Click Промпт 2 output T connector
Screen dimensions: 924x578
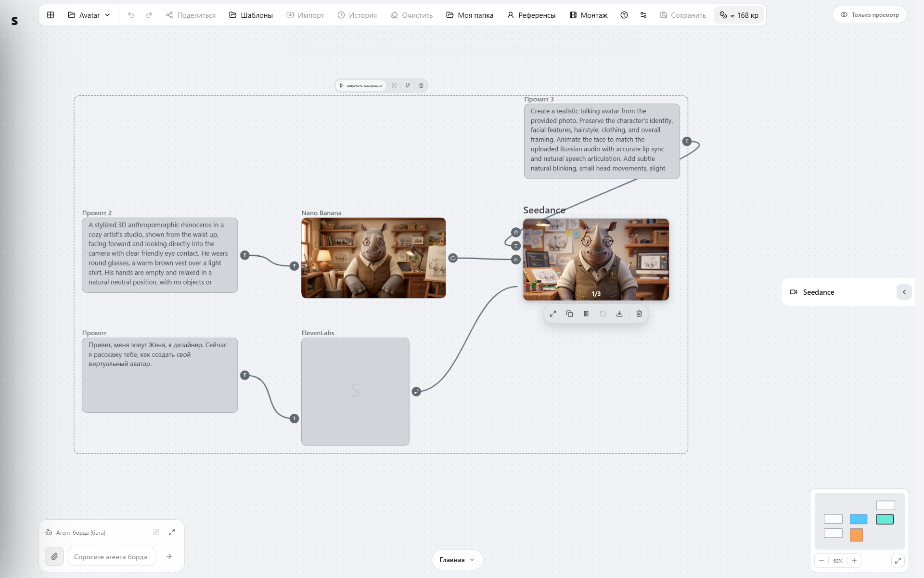click(x=245, y=255)
